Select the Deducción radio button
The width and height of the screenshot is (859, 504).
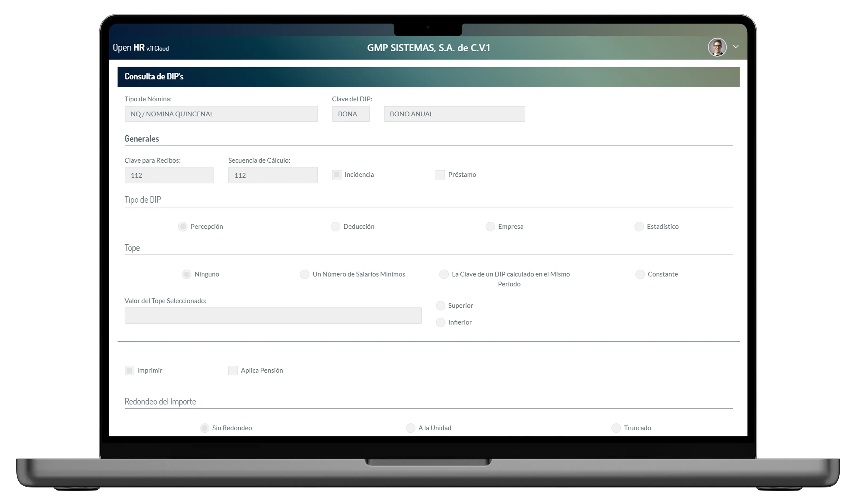point(335,226)
